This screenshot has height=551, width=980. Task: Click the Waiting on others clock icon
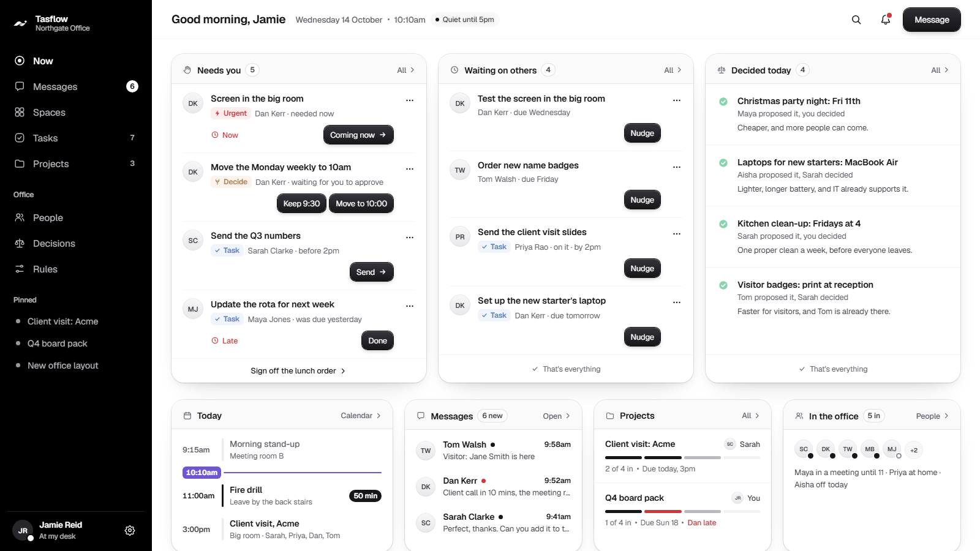click(x=454, y=70)
